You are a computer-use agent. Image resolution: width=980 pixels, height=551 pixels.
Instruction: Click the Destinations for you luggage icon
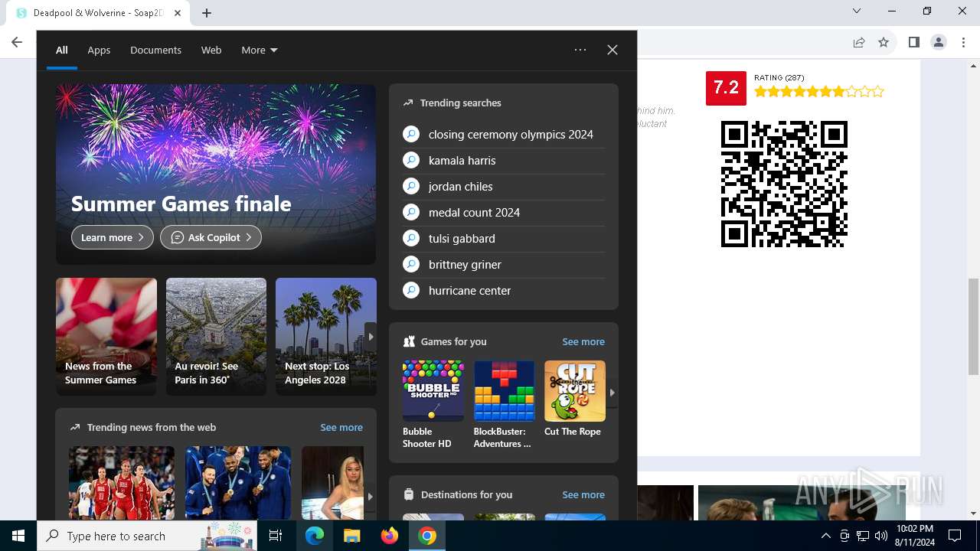tap(409, 494)
